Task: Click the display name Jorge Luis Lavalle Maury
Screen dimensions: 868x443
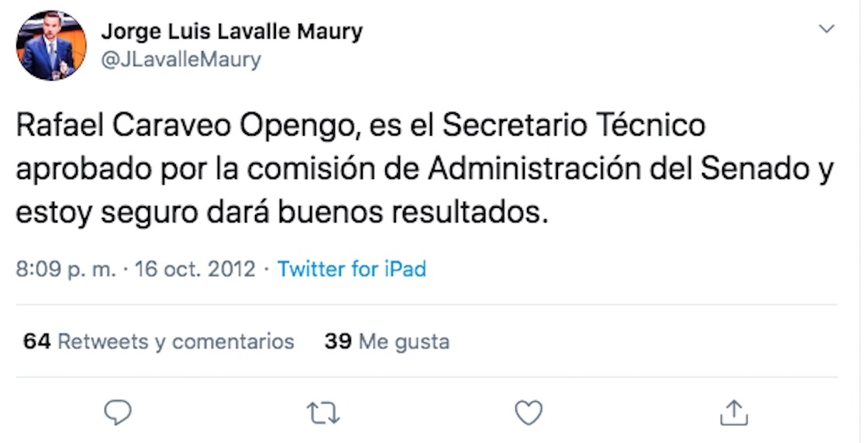Action: point(232,32)
